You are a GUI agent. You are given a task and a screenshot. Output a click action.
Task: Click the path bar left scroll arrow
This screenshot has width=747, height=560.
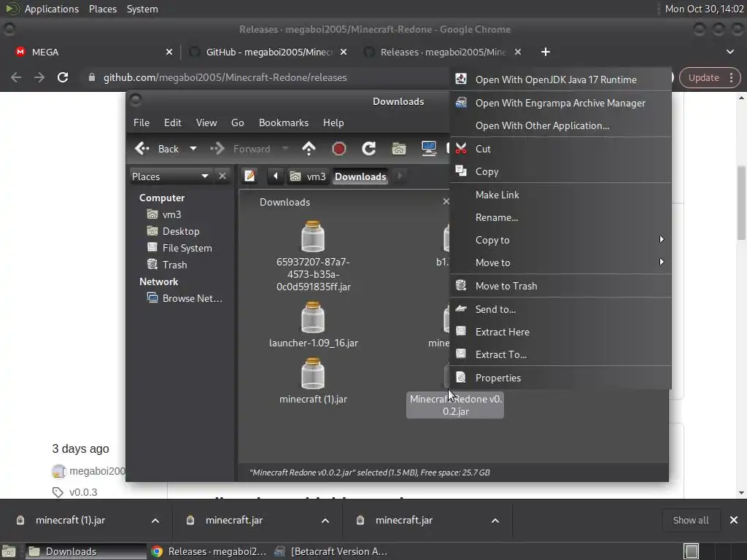point(275,176)
